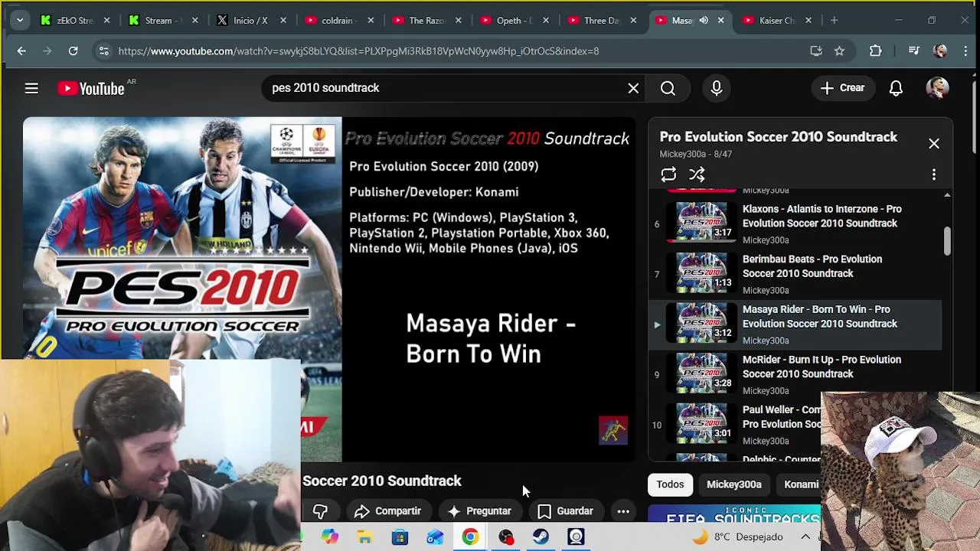980x551 pixels.
Task: Switch to the Stream Kick tab
Action: pos(162,21)
